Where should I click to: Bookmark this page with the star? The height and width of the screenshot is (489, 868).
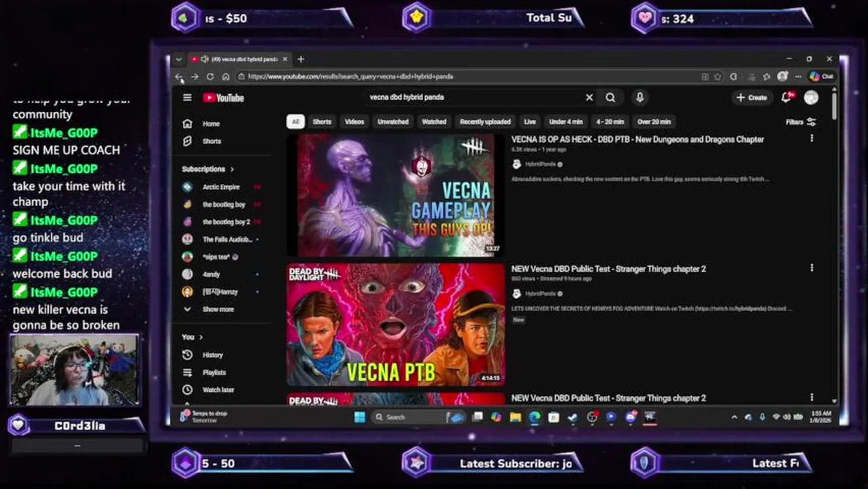718,77
